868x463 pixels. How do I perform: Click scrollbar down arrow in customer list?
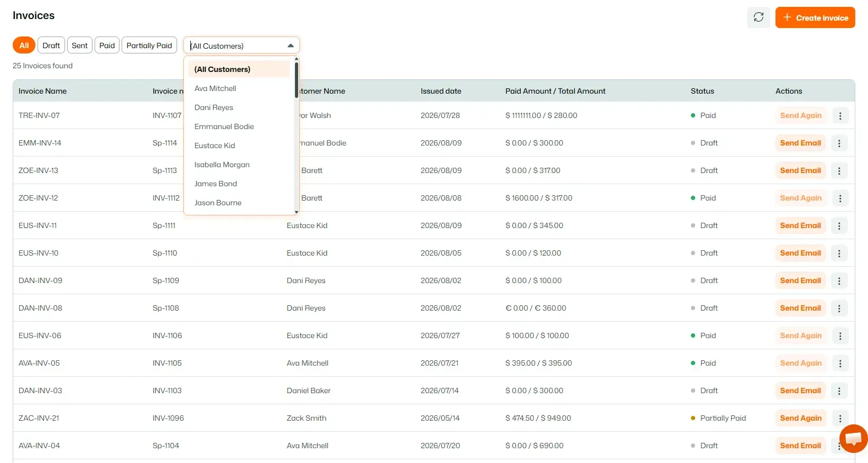coord(297,212)
